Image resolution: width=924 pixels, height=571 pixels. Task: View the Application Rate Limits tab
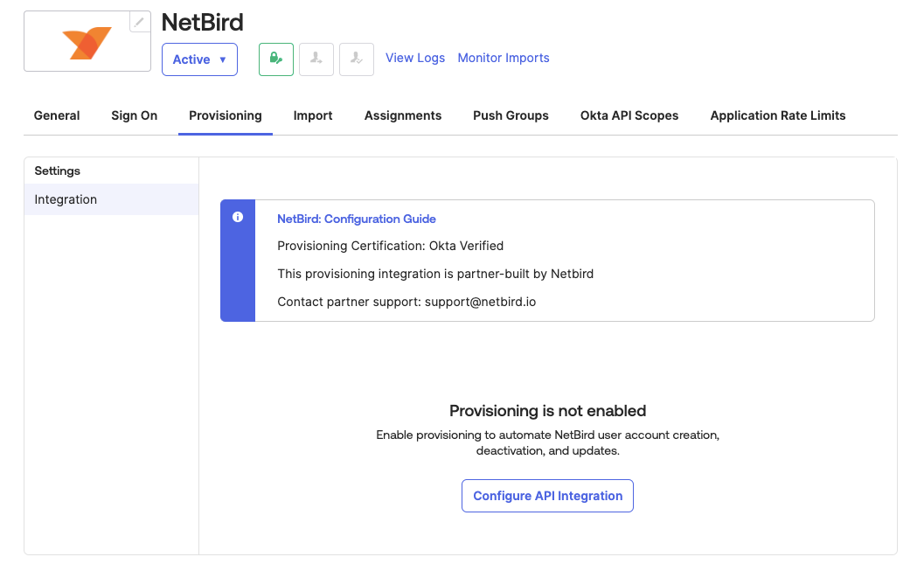(x=778, y=115)
